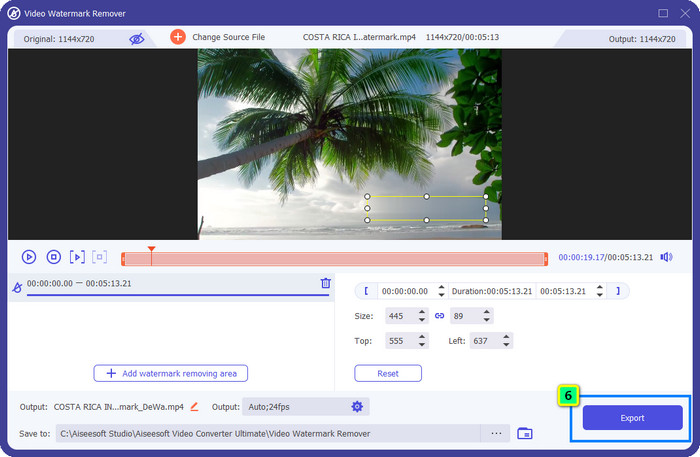Viewport: 700px width, 457px height.
Task: Click the Left position field 637
Action: pyautogui.click(x=485, y=341)
